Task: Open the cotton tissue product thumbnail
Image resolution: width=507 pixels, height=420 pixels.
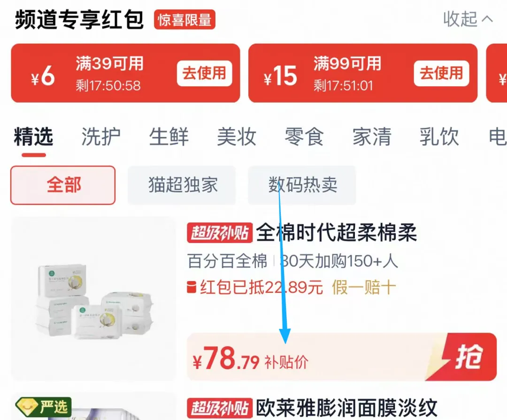Action: 94,299
